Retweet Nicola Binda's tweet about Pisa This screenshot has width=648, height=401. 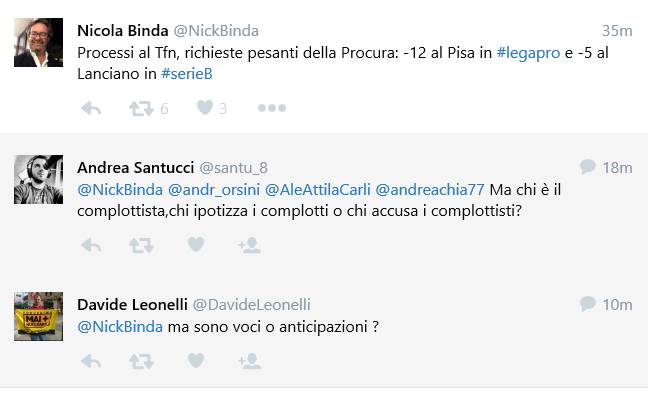(x=141, y=109)
